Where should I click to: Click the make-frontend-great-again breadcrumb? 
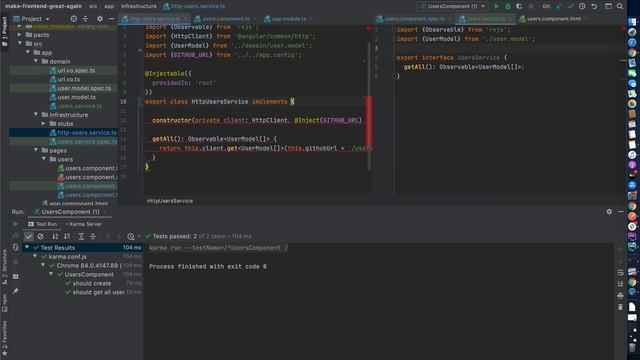click(43, 6)
